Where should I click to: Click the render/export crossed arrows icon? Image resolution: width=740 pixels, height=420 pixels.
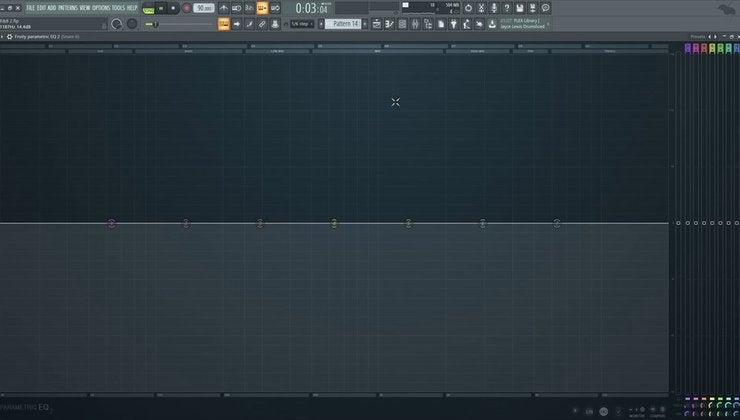481,8
